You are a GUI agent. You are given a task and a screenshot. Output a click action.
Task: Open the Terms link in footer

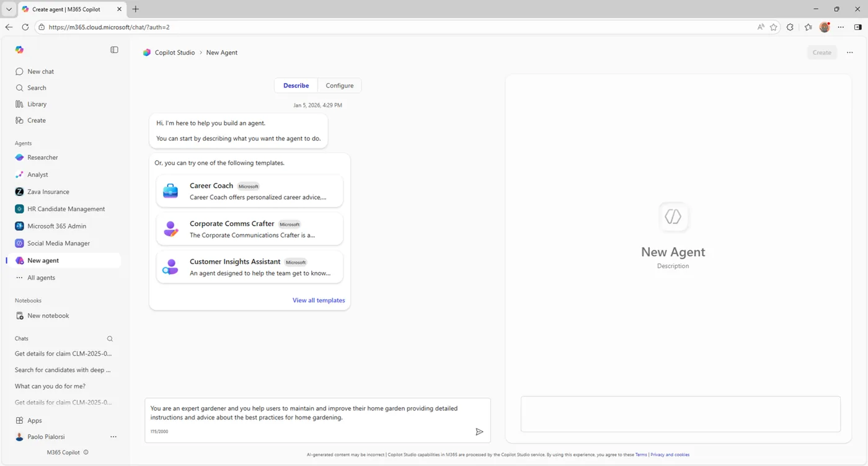click(641, 455)
